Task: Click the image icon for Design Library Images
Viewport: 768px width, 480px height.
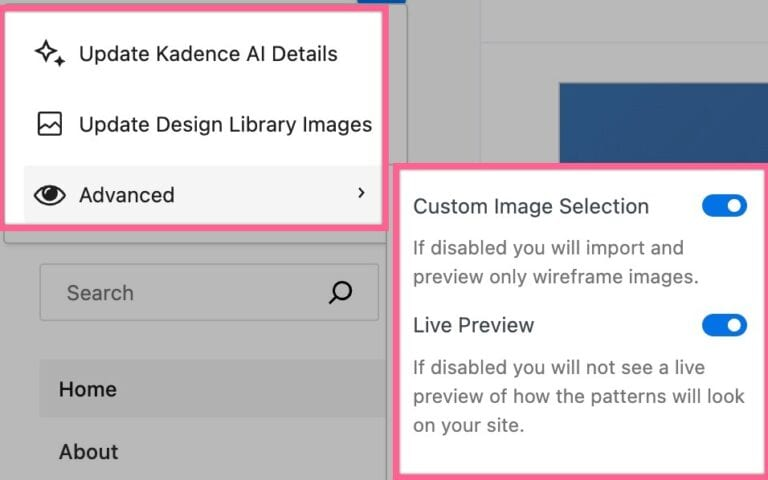Action: coord(50,124)
